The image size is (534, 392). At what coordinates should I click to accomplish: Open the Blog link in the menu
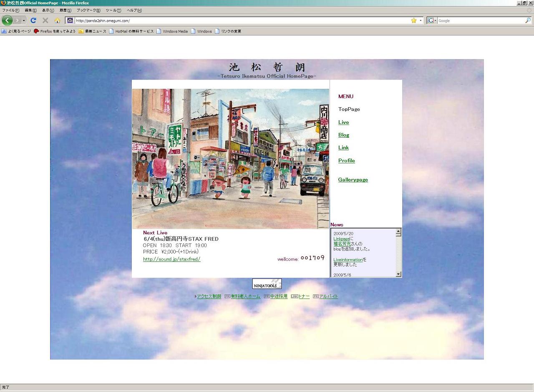tap(344, 135)
